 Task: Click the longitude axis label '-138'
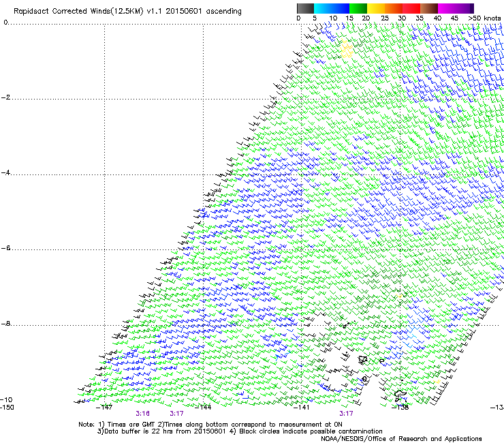point(400,408)
